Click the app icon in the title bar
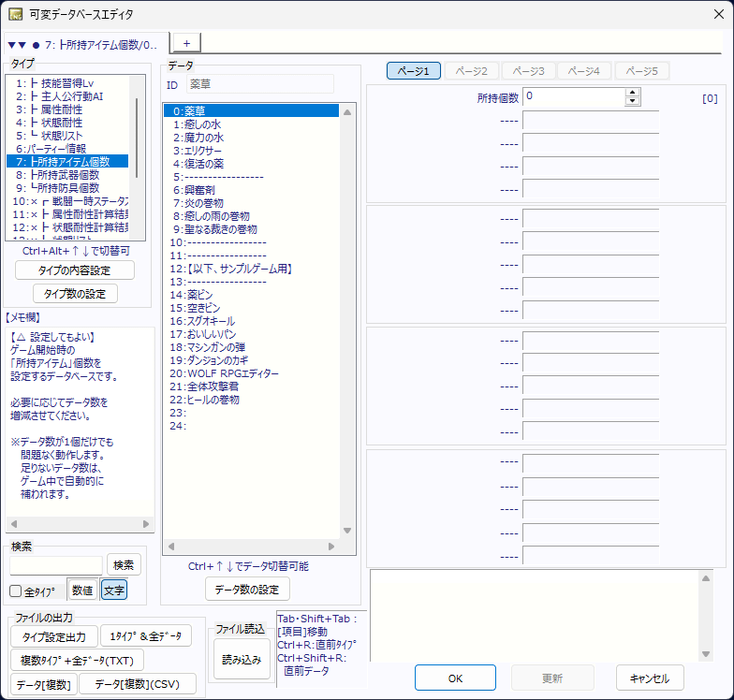 [x=16, y=14]
